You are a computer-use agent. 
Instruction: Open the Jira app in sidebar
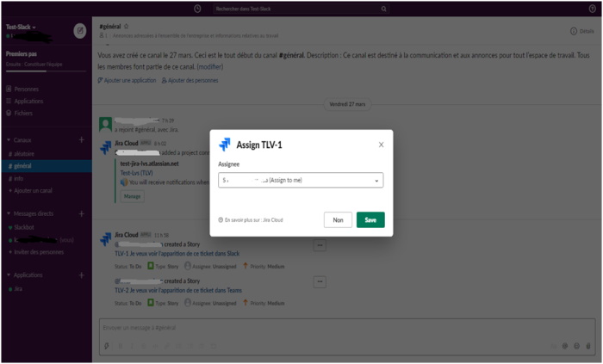pos(16,289)
